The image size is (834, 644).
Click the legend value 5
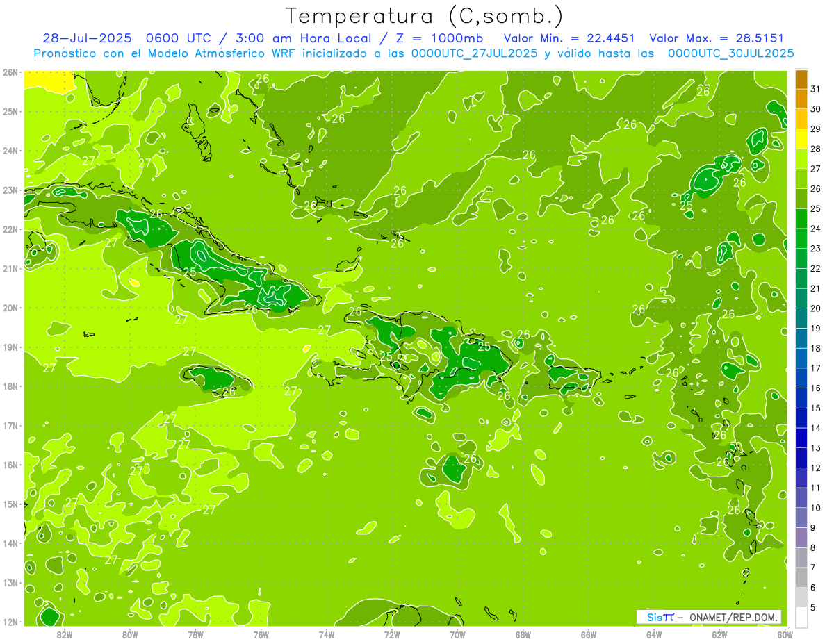tap(812, 608)
